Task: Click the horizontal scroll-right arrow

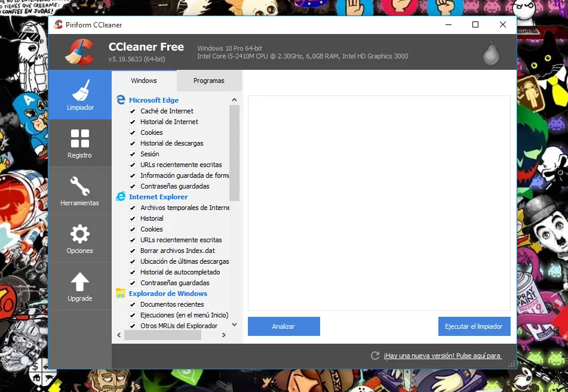Action: tap(224, 335)
